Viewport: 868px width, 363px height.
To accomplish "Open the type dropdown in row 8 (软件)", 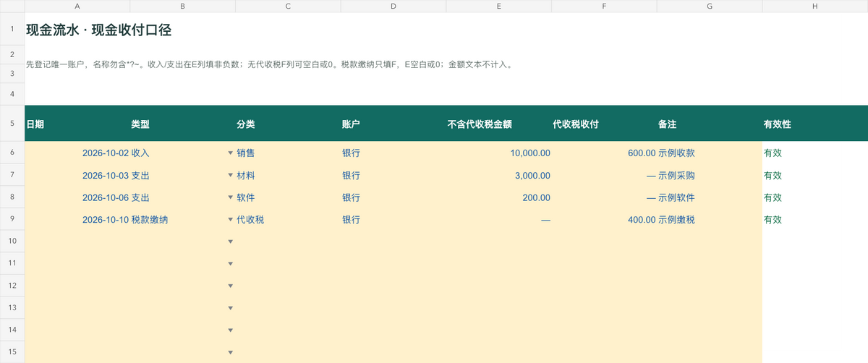I will [230, 197].
